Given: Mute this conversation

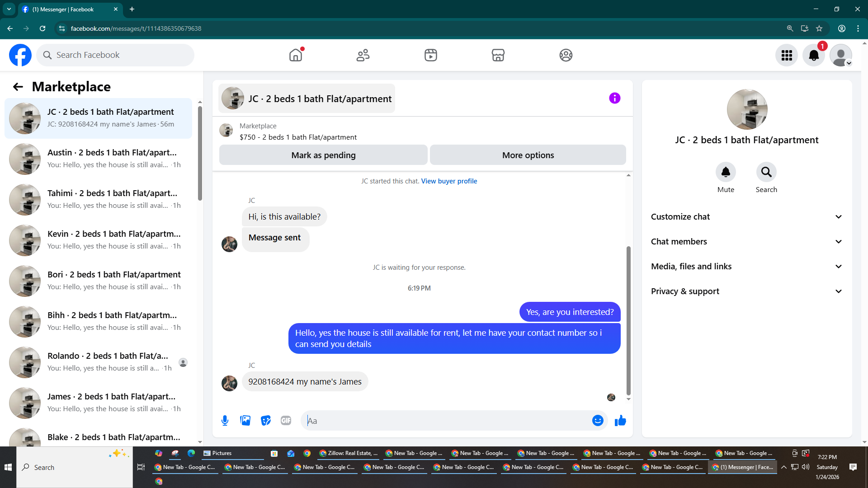Looking at the screenshot, I should (726, 172).
